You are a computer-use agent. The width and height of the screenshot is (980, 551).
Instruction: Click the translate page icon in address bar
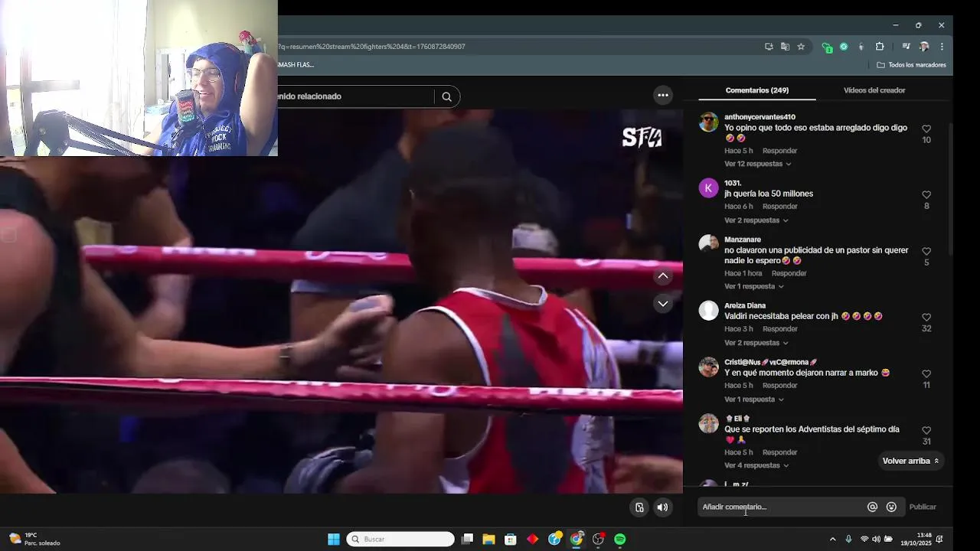(x=785, y=47)
